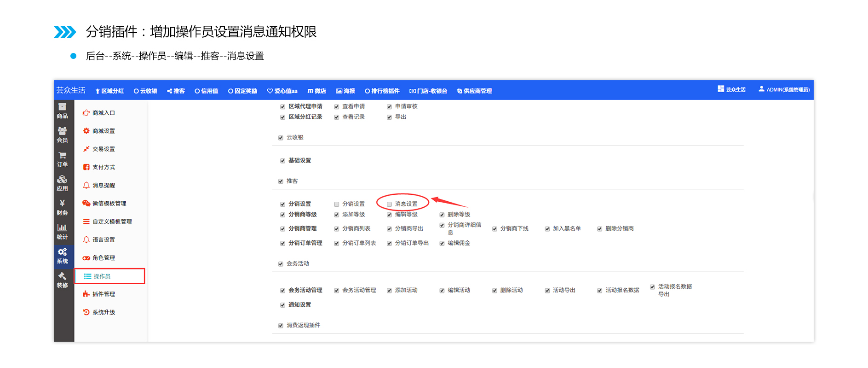Uncheck the 推客 plugin checkbox
868x368 pixels.
[x=281, y=181]
